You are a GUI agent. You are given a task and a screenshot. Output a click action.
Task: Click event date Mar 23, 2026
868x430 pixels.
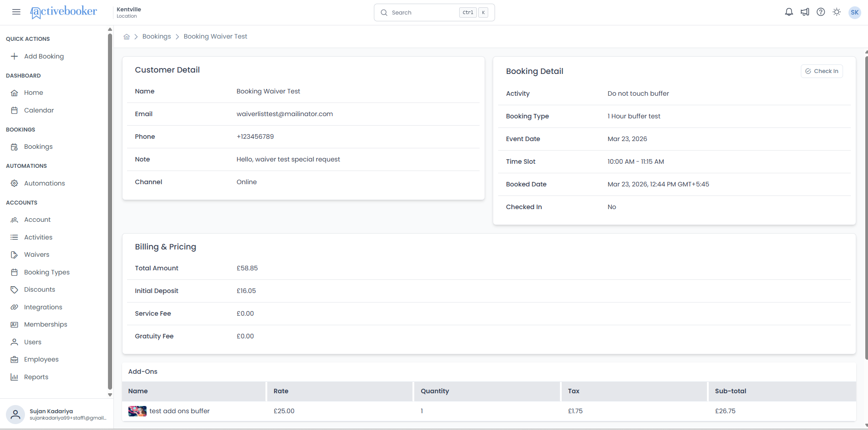(x=627, y=139)
